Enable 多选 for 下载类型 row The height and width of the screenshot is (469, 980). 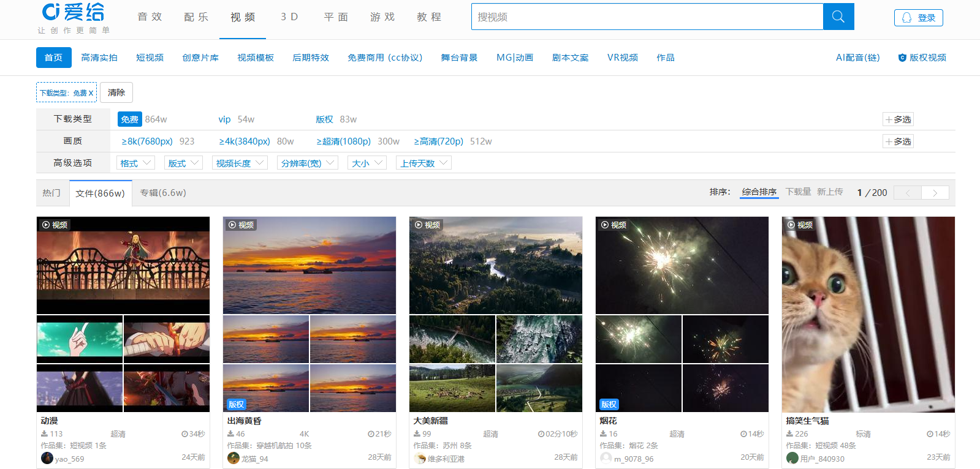(x=898, y=119)
